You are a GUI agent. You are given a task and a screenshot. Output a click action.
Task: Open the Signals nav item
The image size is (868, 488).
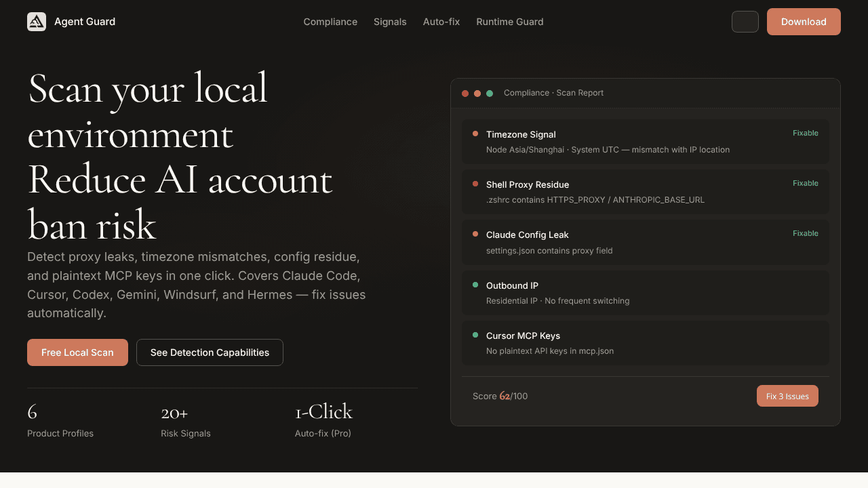click(390, 22)
